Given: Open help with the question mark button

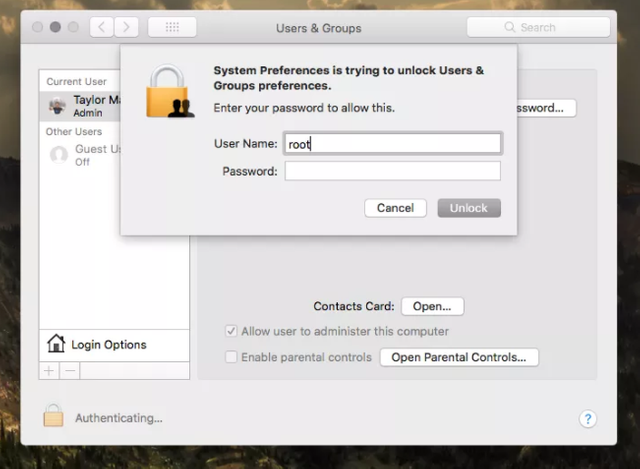Looking at the screenshot, I should click(588, 419).
